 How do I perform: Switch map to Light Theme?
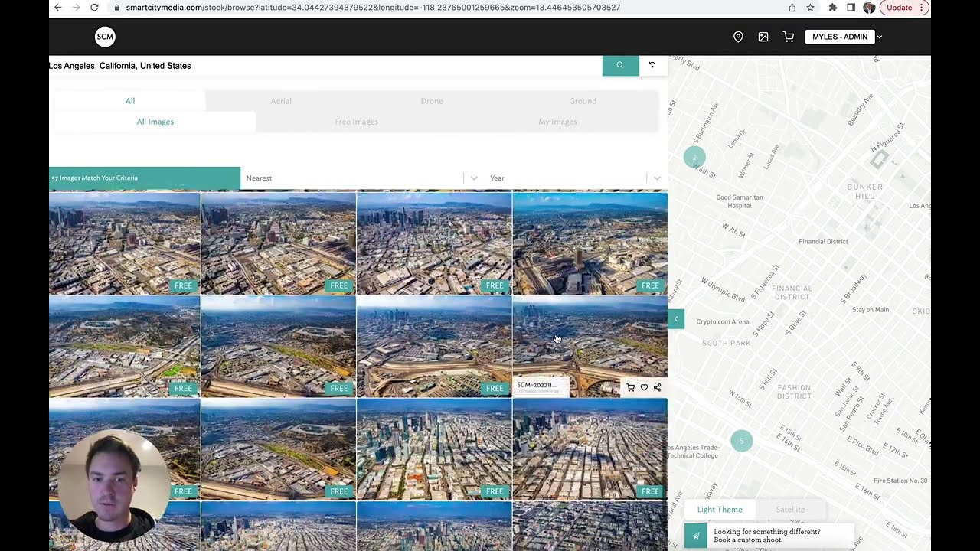pyautogui.click(x=720, y=510)
